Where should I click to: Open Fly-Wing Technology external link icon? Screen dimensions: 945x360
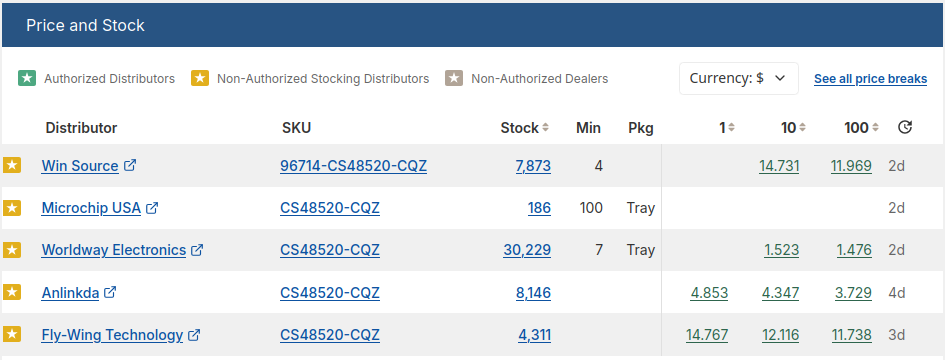[194, 335]
